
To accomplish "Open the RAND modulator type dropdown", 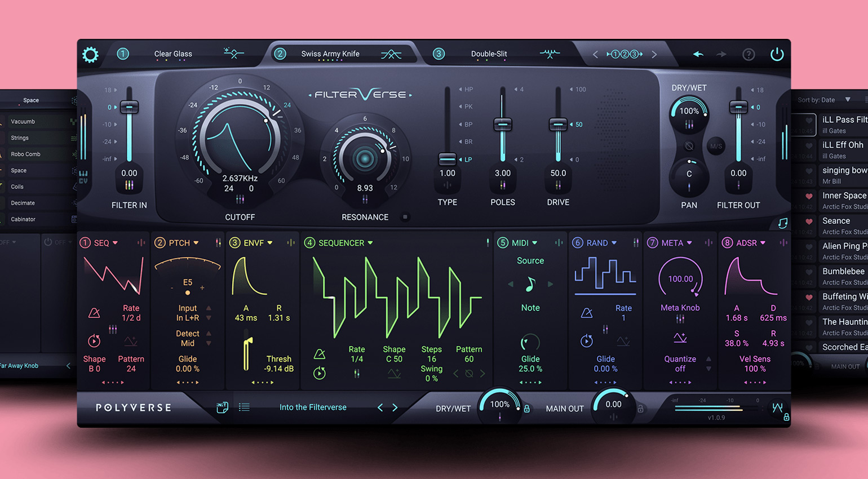I will pyautogui.click(x=601, y=243).
